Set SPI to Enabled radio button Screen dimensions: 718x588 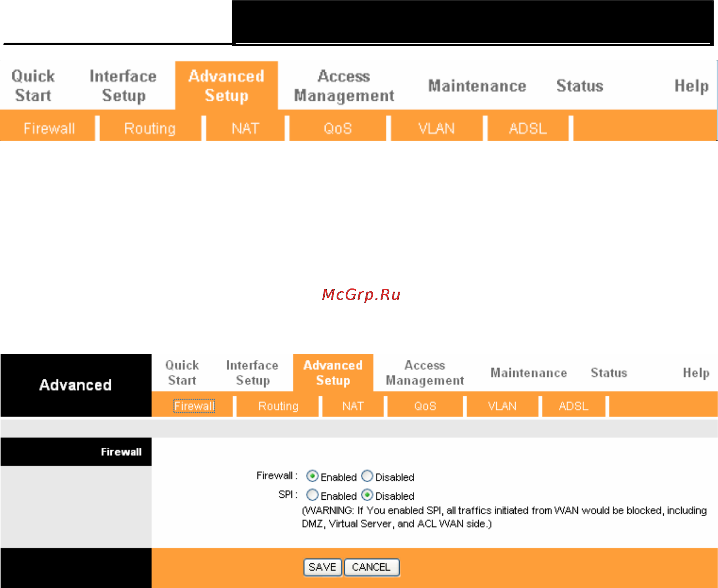312,495
